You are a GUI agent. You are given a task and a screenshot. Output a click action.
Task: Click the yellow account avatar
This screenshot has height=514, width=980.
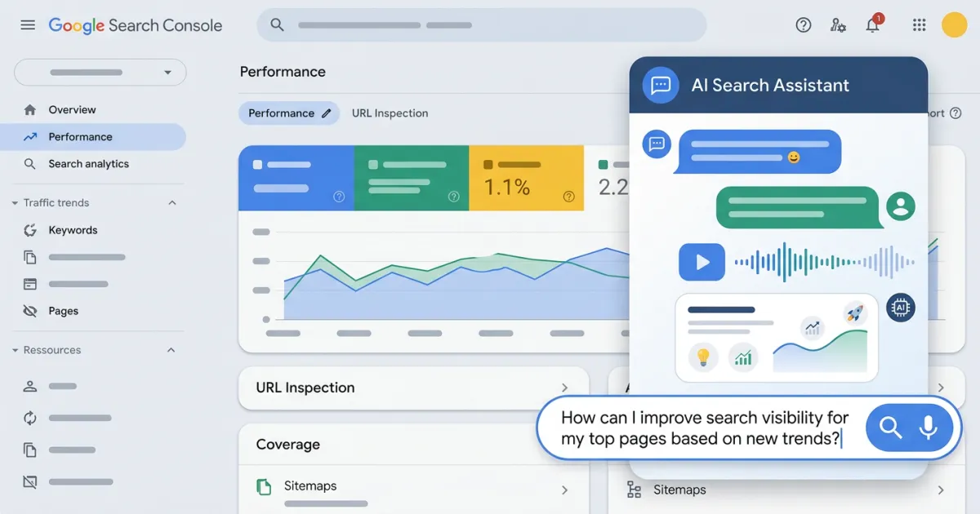[954, 25]
